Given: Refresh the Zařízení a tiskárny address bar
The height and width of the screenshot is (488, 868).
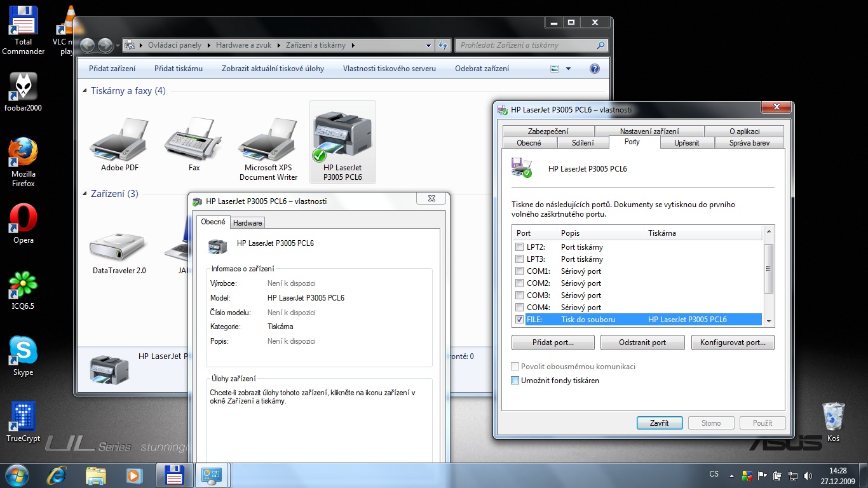Looking at the screenshot, I should 443,45.
